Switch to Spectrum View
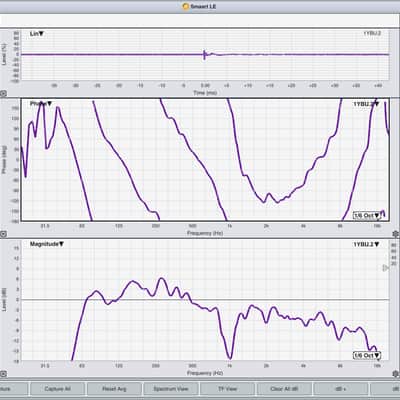400x400 pixels. tap(171, 389)
